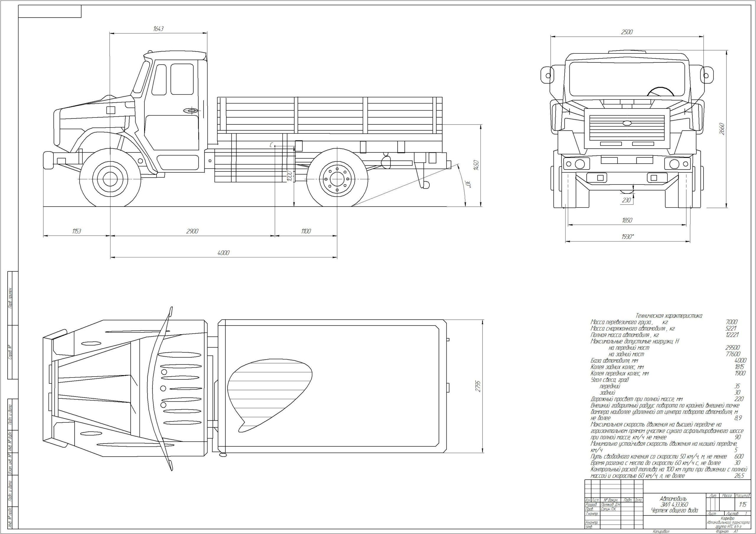Click the 1850 track dimension under front view
756x534 pixels.
click(x=627, y=220)
